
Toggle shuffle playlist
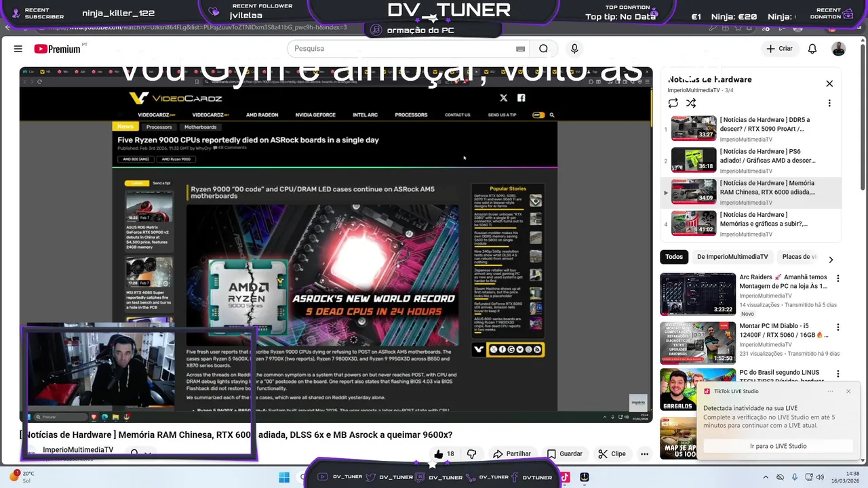point(690,103)
